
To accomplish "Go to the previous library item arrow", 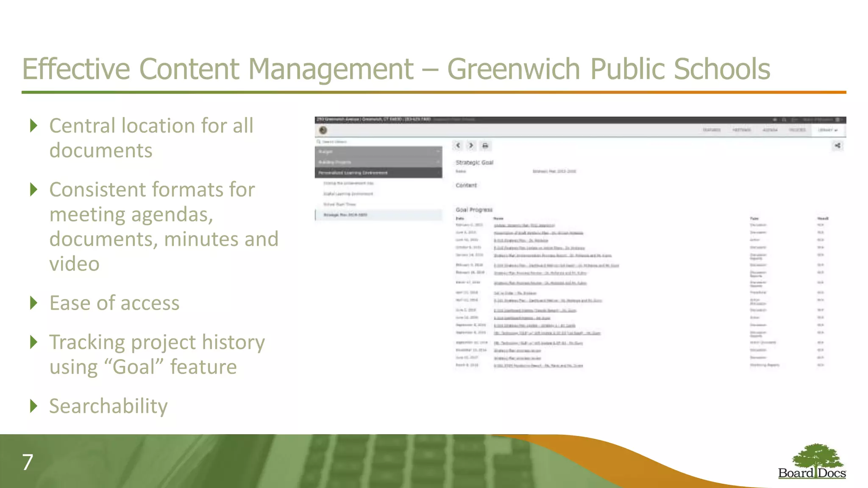I will (x=458, y=146).
